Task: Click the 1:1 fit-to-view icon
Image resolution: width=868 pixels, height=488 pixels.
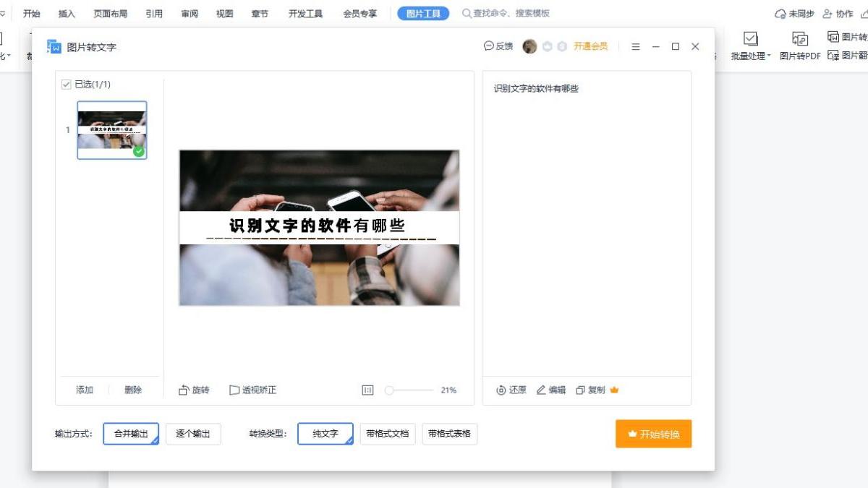Action: [x=367, y=389]
